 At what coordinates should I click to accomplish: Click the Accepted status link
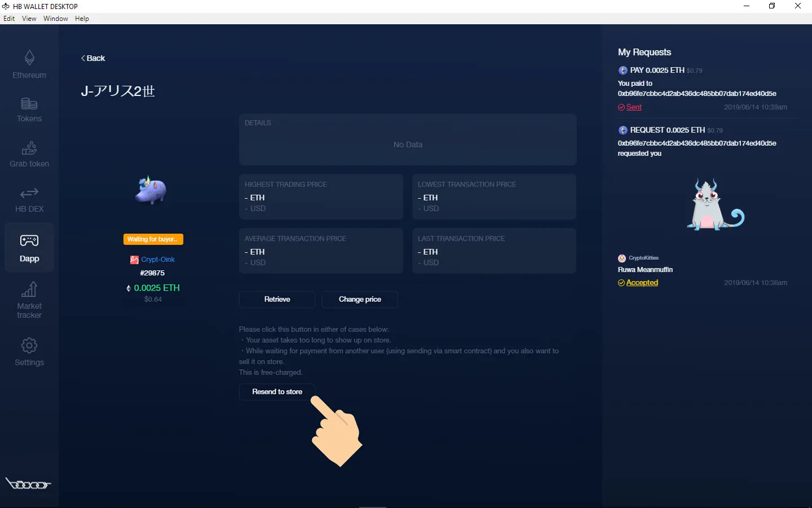click(642, 283)
